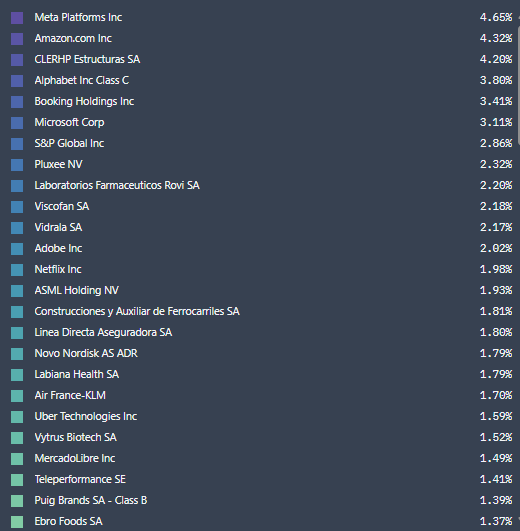Click on ASML Holding NV
The height and width of the screenshot is (531, 520).
[x=77, y=290]
